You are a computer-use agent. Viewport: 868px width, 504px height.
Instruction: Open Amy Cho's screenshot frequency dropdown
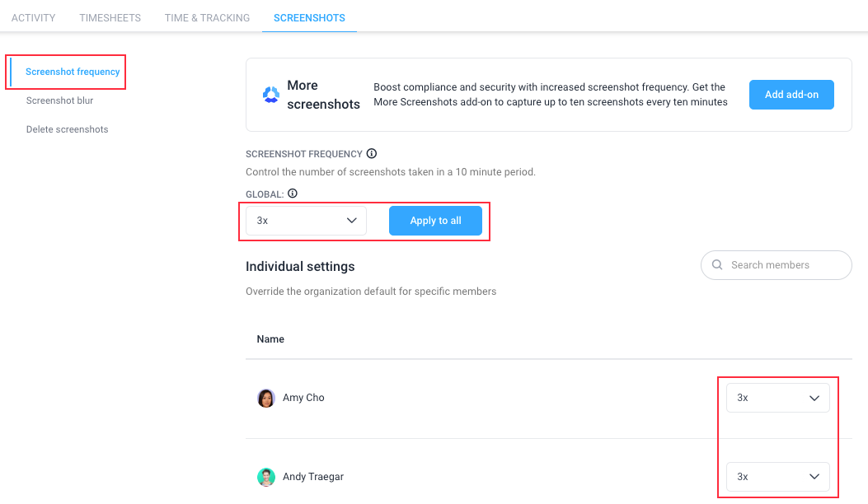[x=778, y=398]
